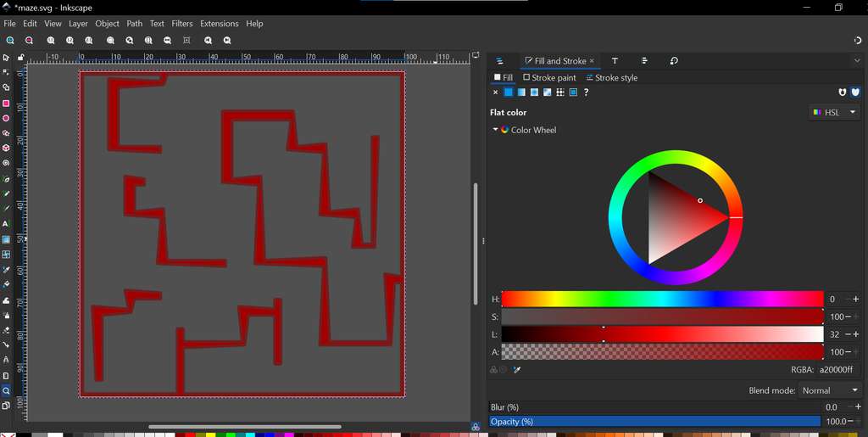This screenshot has height=437, width=868.
Task: Expand the dock panel tabs chevron
Action: point(858,60)
